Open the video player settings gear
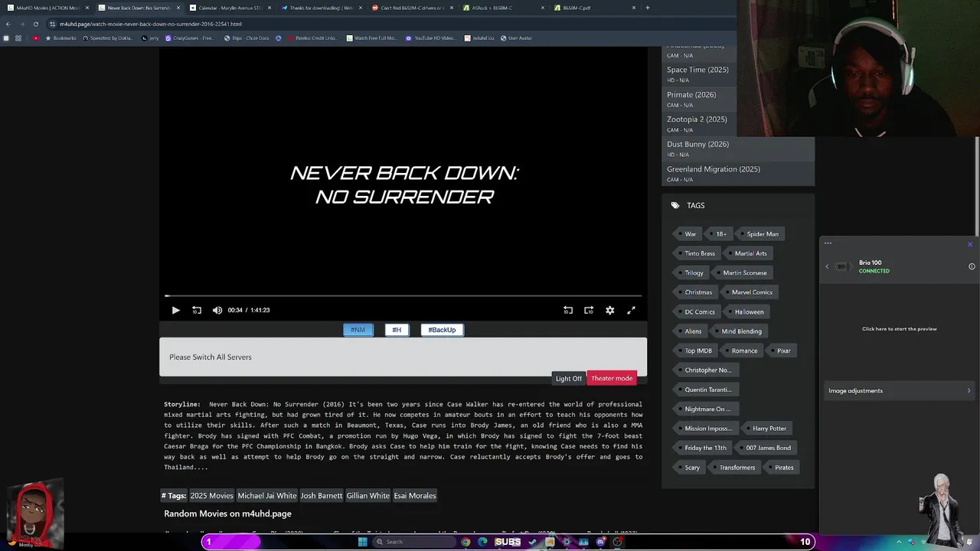This screenshot has width=980, height=551. pyautogui.click(x=609, y=310)
